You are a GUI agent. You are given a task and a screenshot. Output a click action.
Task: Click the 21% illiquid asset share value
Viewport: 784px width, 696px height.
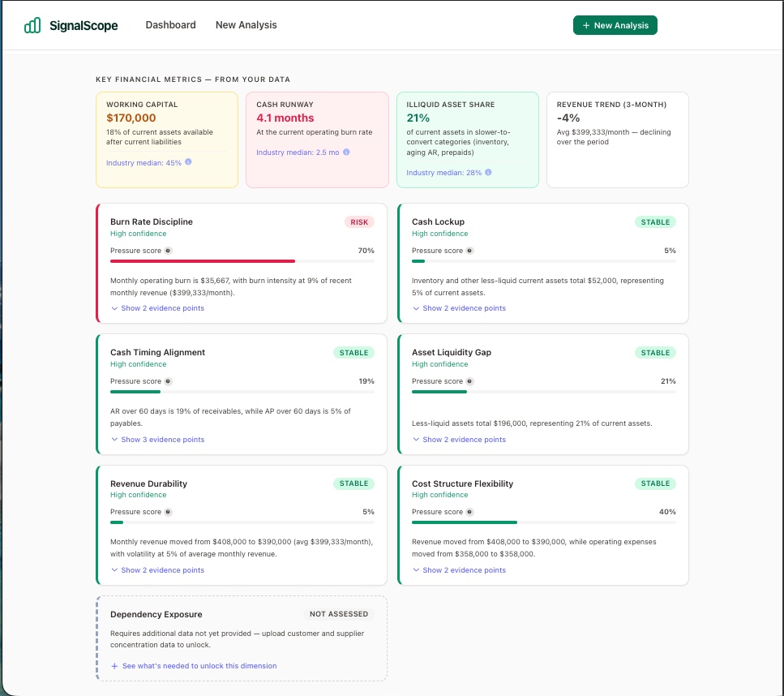(418, 118)
